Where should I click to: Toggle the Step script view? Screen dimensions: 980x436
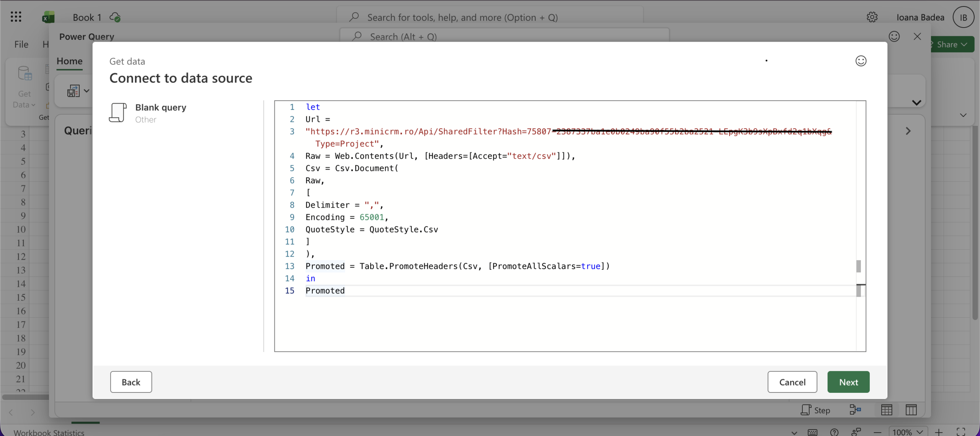(x=815, y=410)
